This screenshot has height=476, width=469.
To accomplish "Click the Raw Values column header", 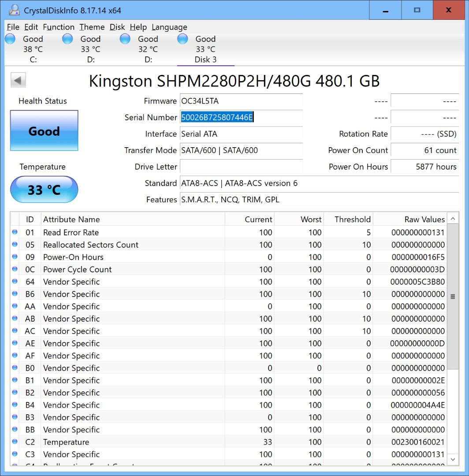I will point(410,219).
